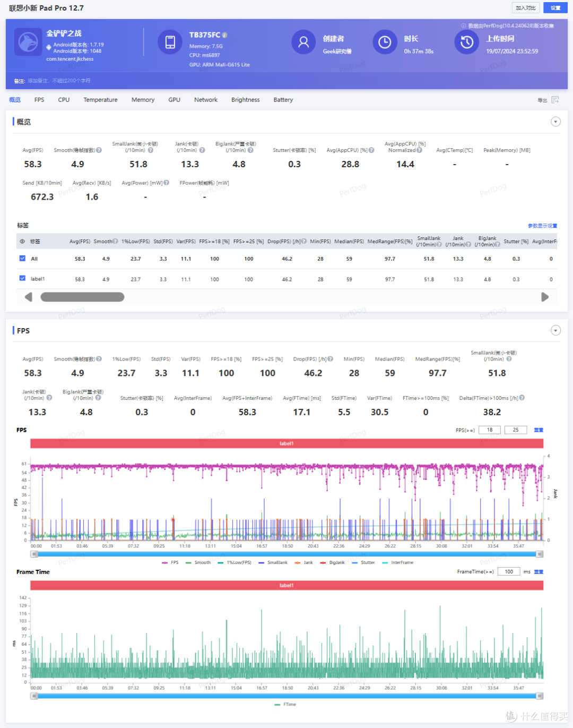The image size is (573, 728).
Task: Click the filter icon beside FrameTime ms field
Action: [x=539, y=572]
